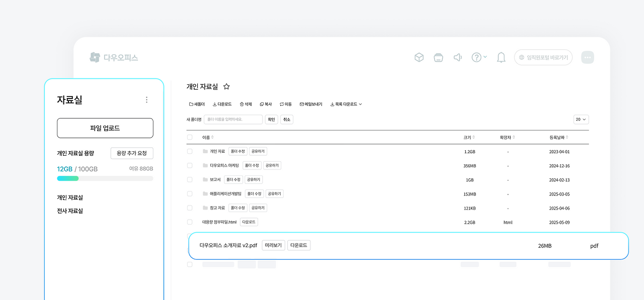The image size is (644, 300).
Task: Open the 개인 자료 folder icon
Action: coord(205,151)
